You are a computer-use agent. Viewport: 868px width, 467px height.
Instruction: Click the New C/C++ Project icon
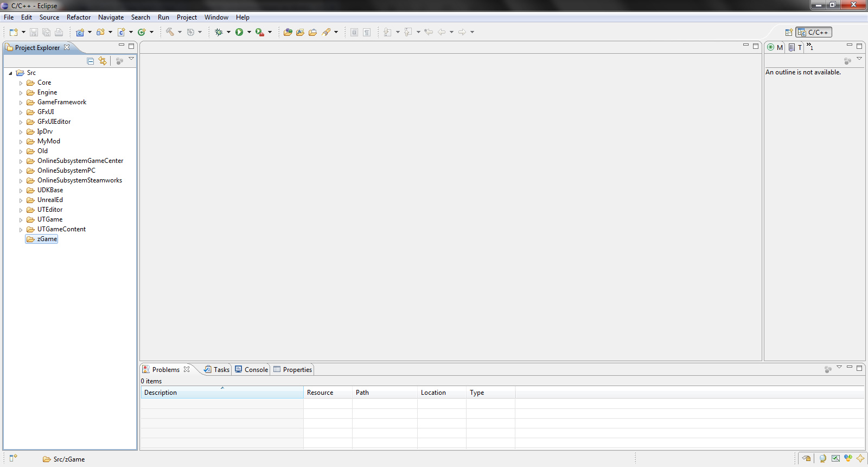tap(80, 32)
